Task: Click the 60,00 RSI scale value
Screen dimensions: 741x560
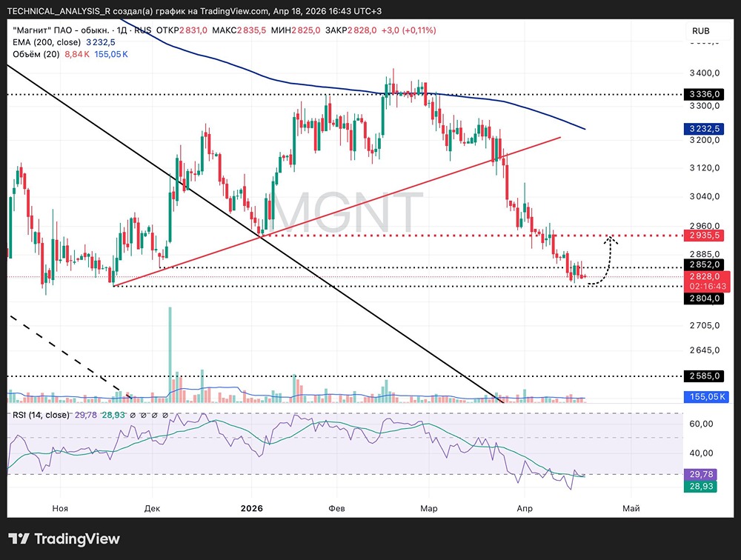Action: [x=701, y=424]
